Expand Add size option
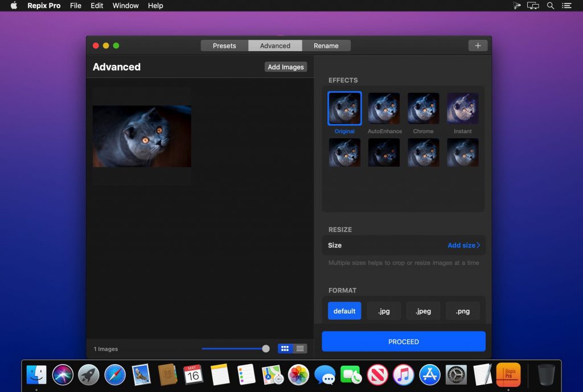Image resolution: width=583 pixels, height=392 pixels. [463, 245]
